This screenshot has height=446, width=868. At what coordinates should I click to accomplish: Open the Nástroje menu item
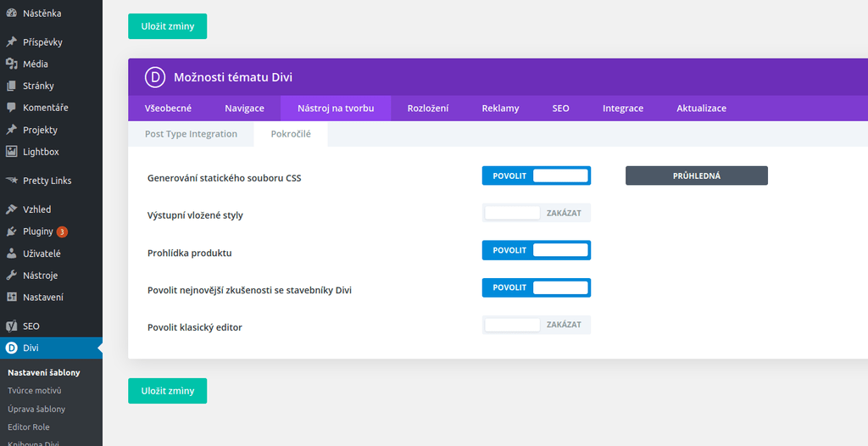(51, 276)
